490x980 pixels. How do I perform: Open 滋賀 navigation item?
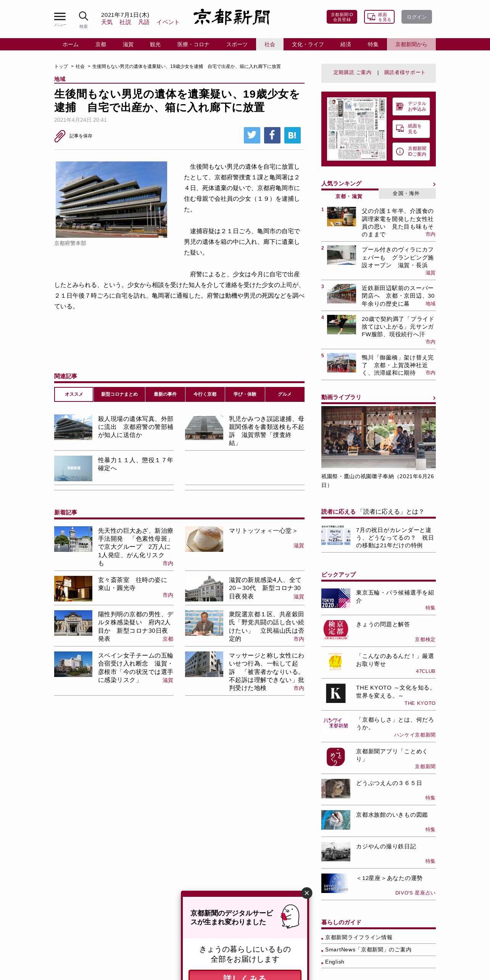pos(128,44)
